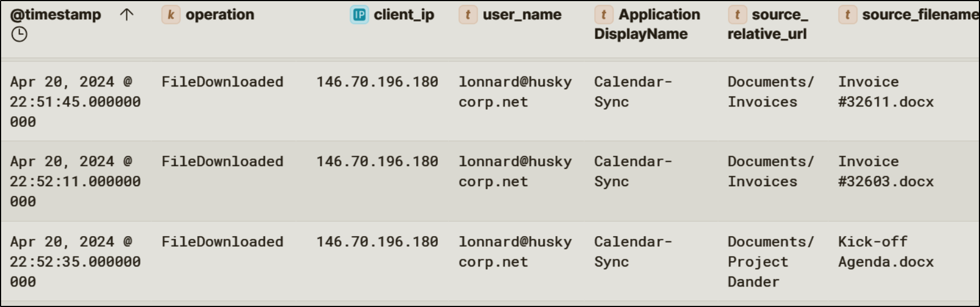Click the text type icon beside user_name
The image size is (980, 307).
468,15
